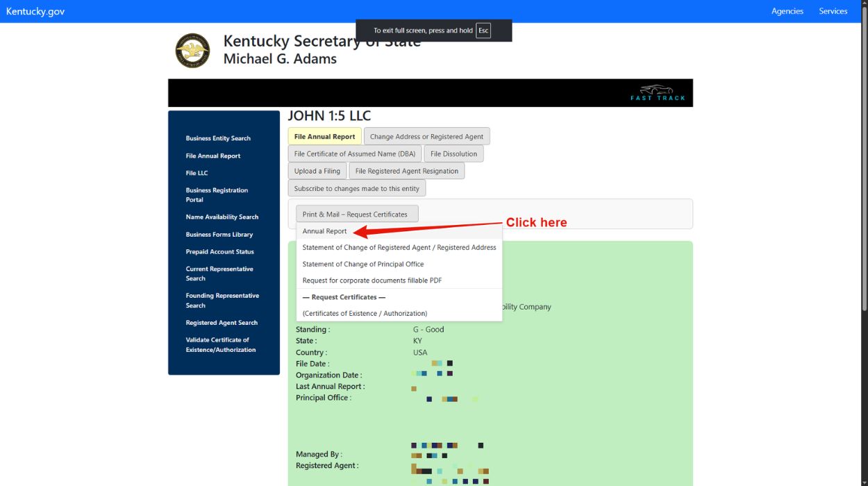Click Change Address or Registered Agent button
This screenshot has width=868, height=486.
click(x=426, y=137)
